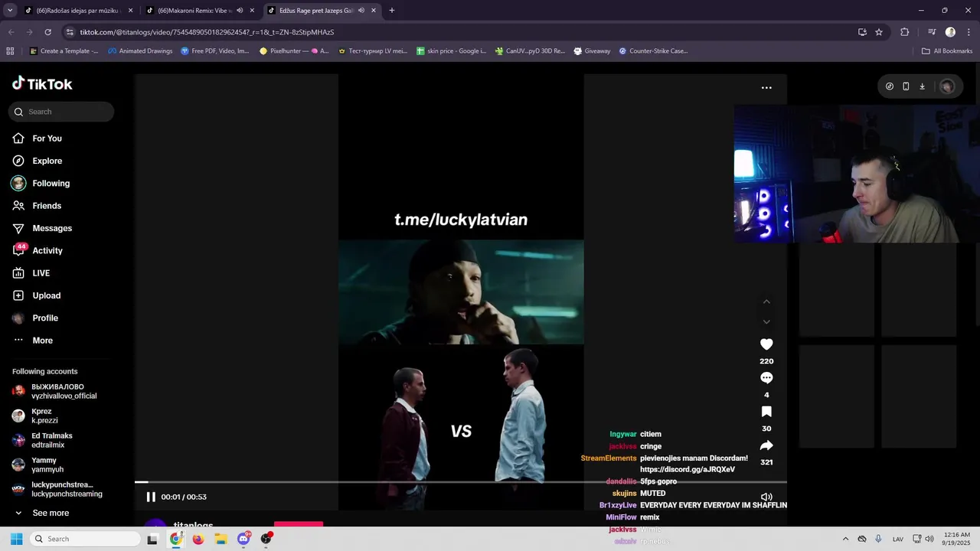Open the install app icon in address bar
Image resolution: width=980 pixels, height=551 pixels.
point(862,32)
